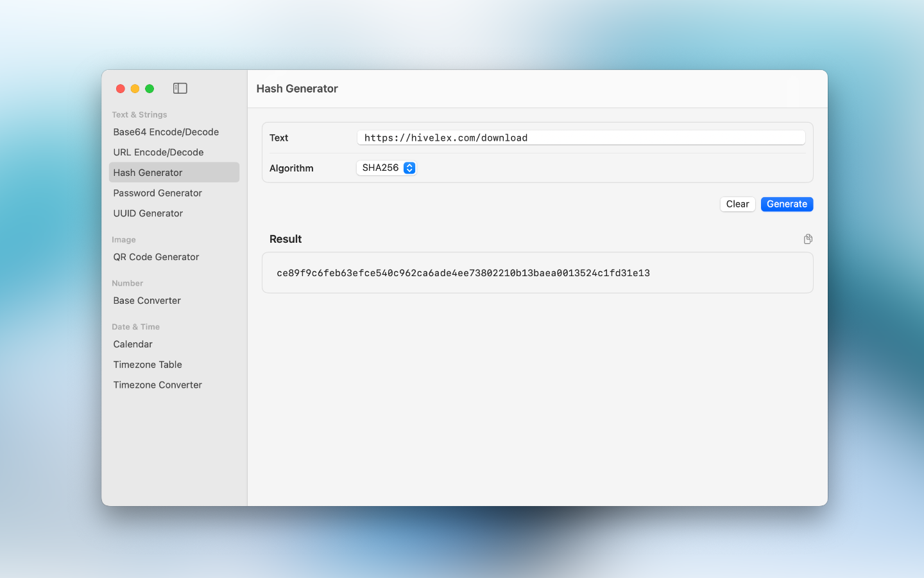Viewport: 924px width, 578px height.
Task: Open Timezone Table tool
Action: [174, 364]
